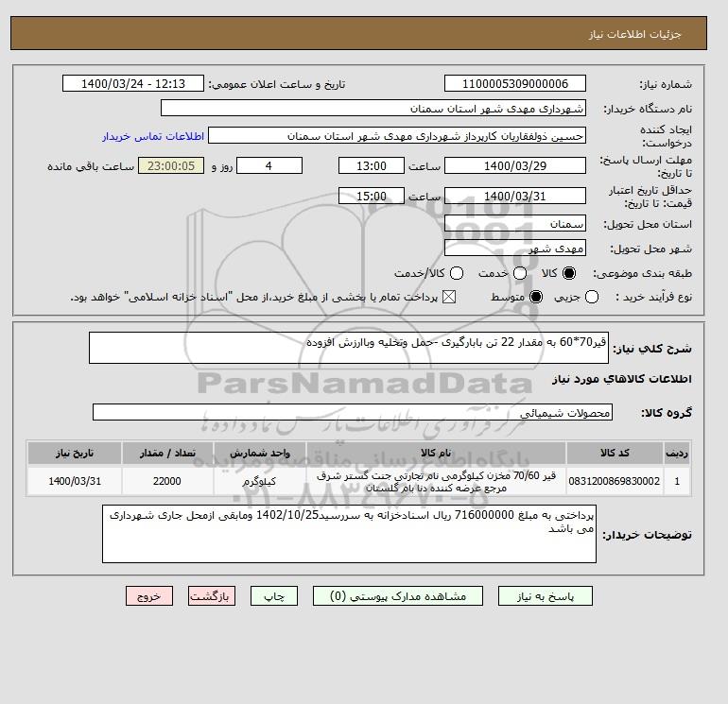Click the row number 1 cell

click(x=677, y=481)
